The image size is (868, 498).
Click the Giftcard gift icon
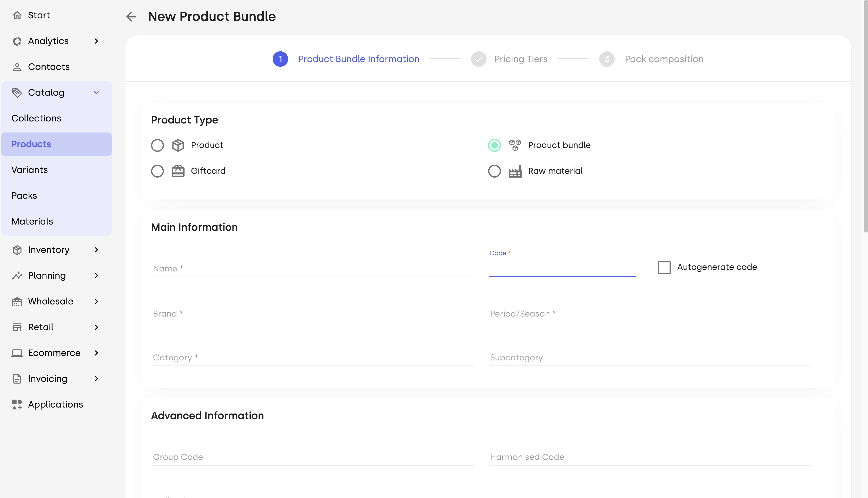coord(178,171)
